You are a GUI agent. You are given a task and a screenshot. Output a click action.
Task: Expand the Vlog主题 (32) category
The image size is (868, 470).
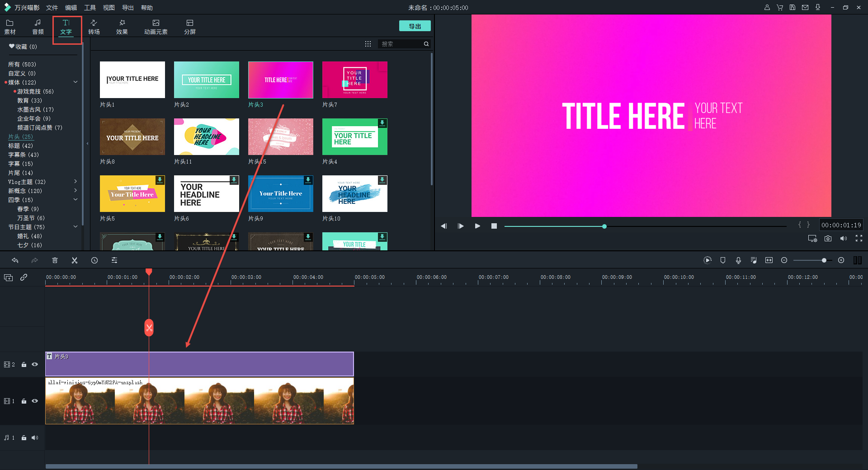pos(75,182)
